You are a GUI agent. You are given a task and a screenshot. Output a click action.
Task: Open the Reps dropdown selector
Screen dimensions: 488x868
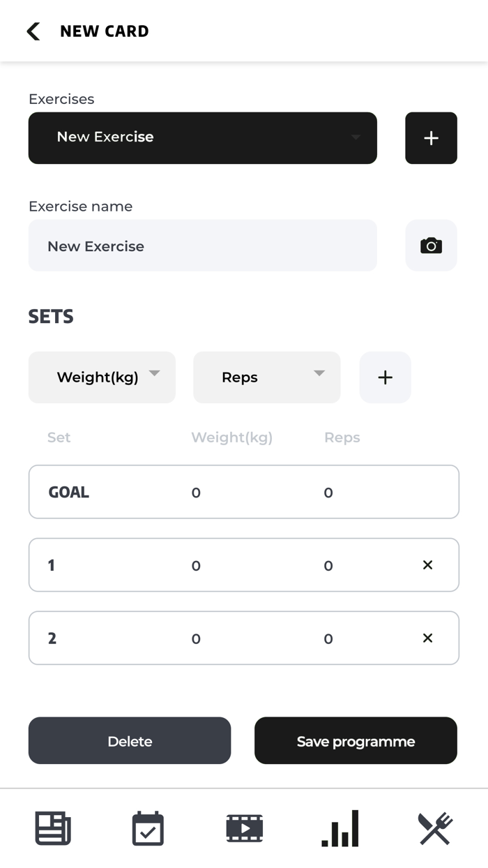[266, 377]
